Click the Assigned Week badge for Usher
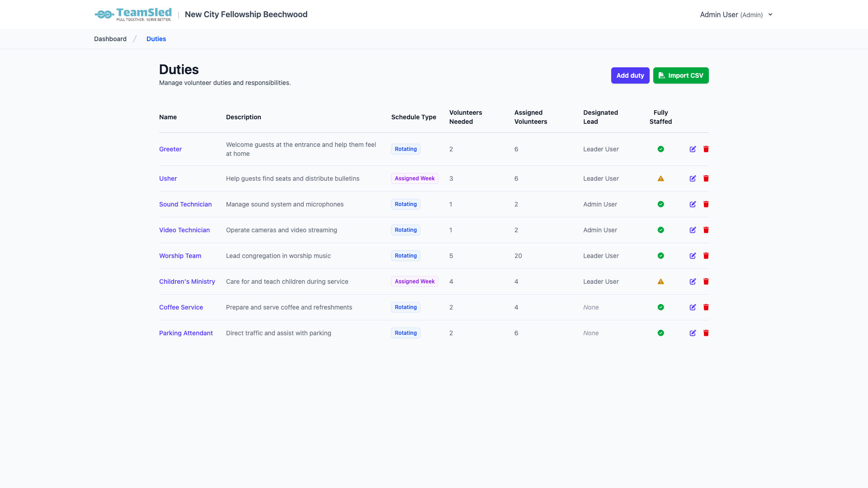This screenshot has width=868, height=488. coord(414,178)
